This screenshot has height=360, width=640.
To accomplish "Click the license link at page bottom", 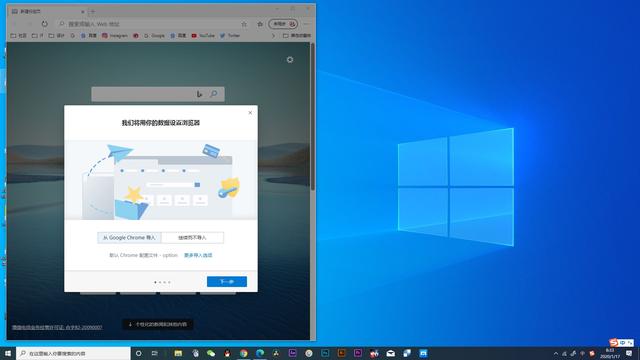I will 57,327.
